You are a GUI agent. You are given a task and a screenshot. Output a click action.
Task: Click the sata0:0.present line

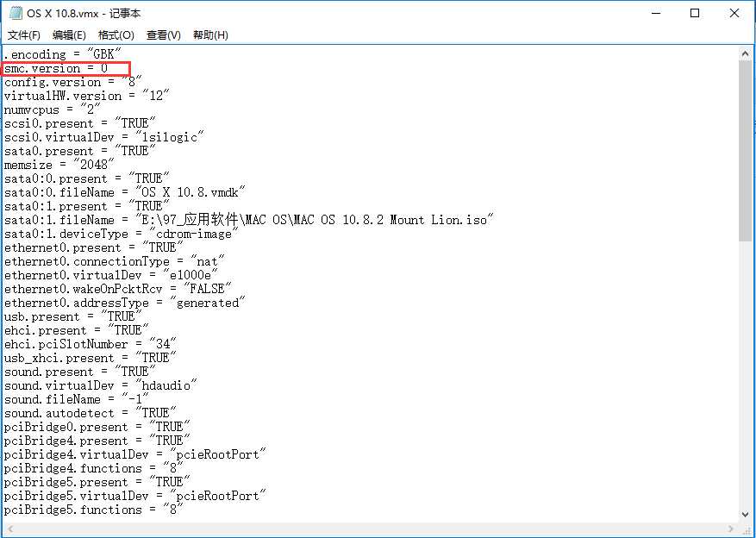pyautogui.click(x=87, y=178)
